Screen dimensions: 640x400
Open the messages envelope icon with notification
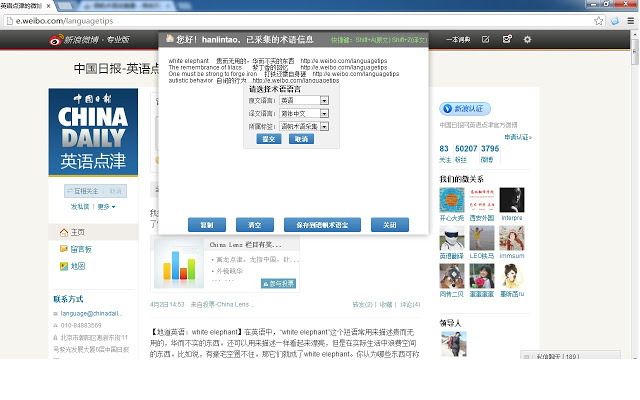[507, 39]
